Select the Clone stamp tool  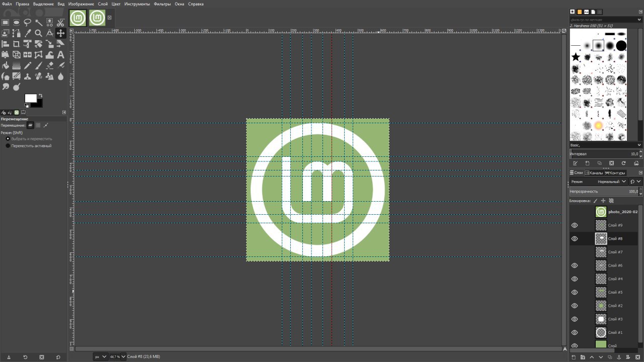pos(28,76)
